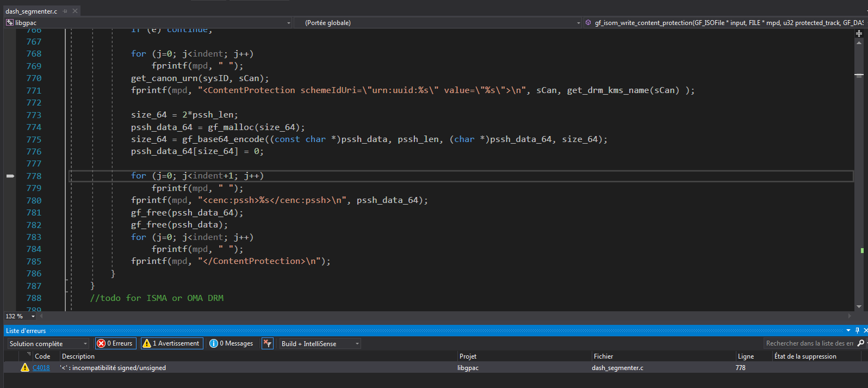Pin the dash_segmenter.c tab
The image size is (868, 388).
coord(65,11)
